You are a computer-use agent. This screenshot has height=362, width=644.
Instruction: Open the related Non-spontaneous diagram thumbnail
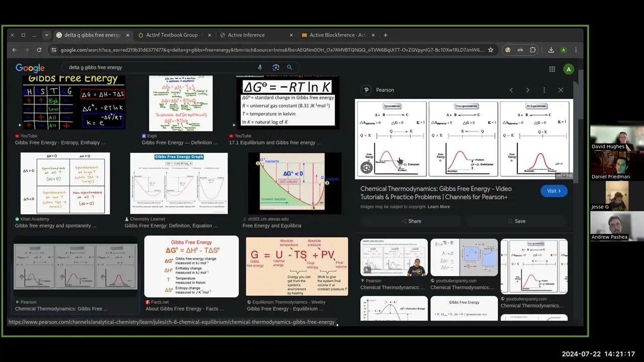click(534, 266)
